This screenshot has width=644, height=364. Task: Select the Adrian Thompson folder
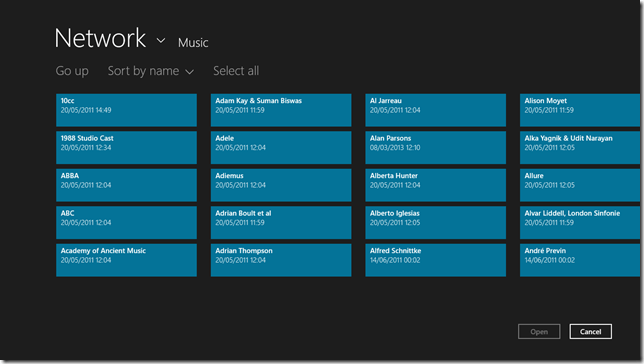[281, 260]
